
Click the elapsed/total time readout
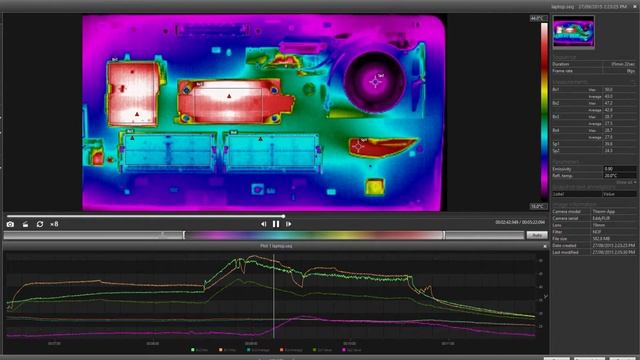[520, 222]
